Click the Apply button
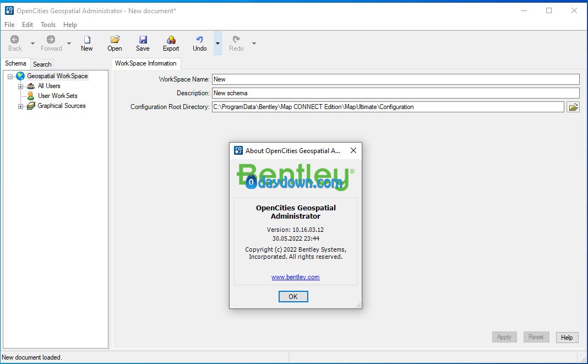The height and width of the screenshot is (364, 588). [x=504, y=337]
